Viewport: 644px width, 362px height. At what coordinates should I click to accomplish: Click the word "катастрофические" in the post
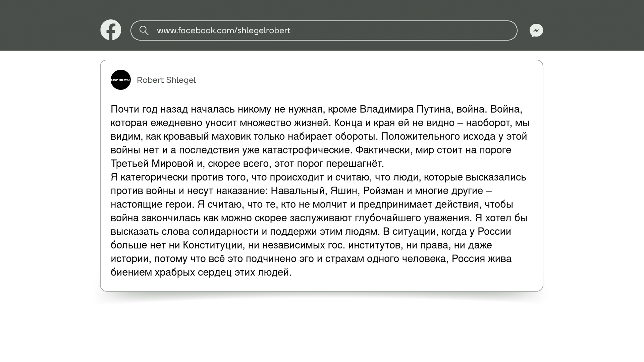pyautogui.click(x=307, y=150)
